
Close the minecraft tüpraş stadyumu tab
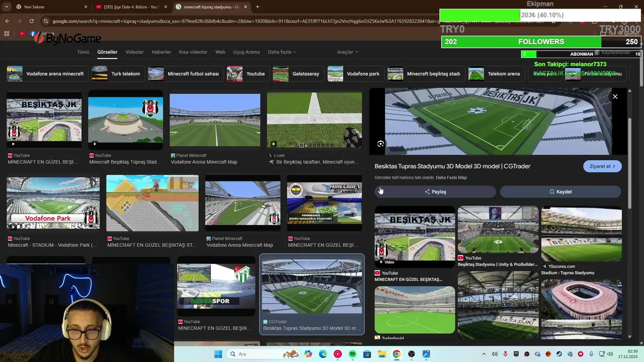(x=246, y=7)
